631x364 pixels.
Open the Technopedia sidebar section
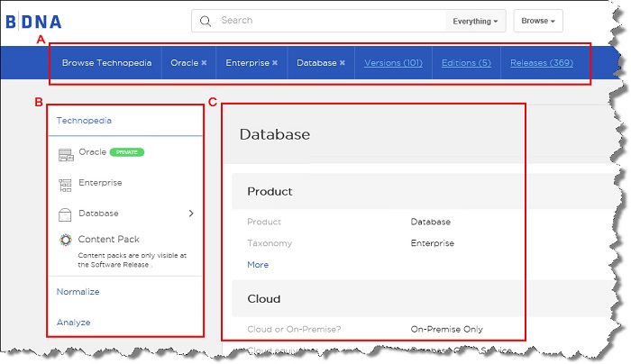point(84,120)
